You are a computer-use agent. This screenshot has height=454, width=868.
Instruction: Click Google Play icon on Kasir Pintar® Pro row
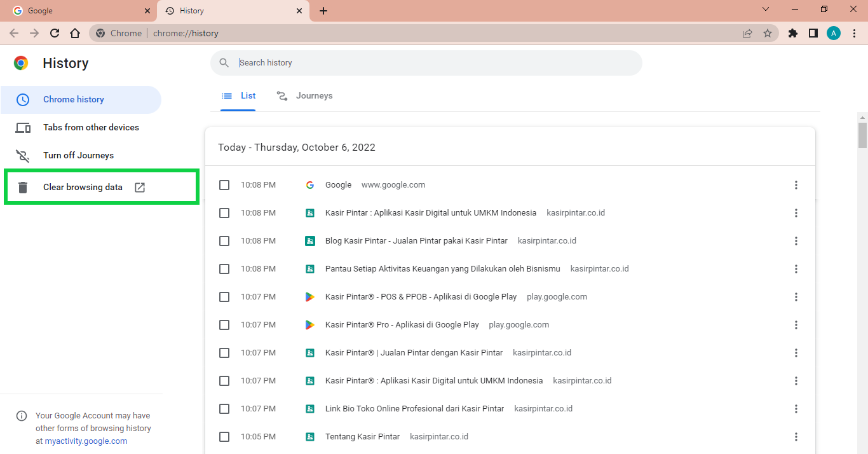[x=310, y=325]
